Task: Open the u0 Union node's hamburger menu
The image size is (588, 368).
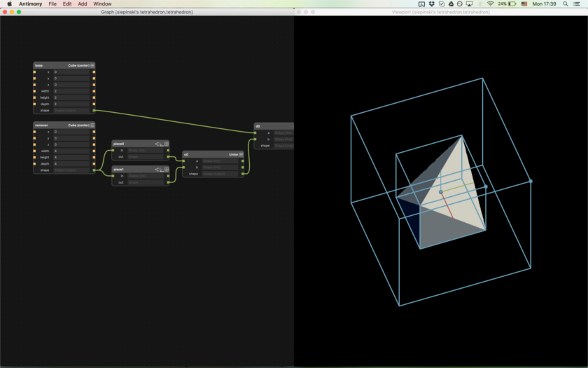Action: [241, 154]
